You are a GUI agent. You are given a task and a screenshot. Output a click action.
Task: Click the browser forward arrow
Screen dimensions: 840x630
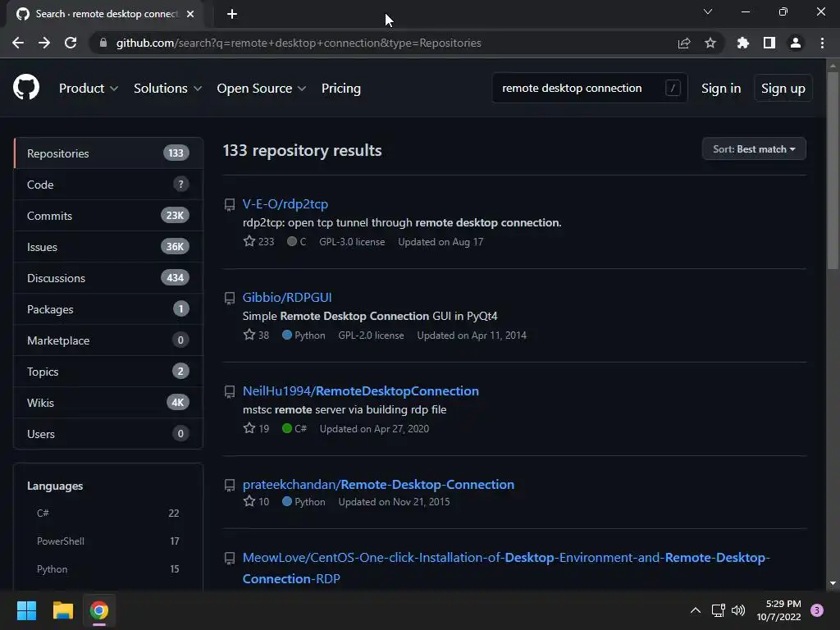(x=44, y=43)
